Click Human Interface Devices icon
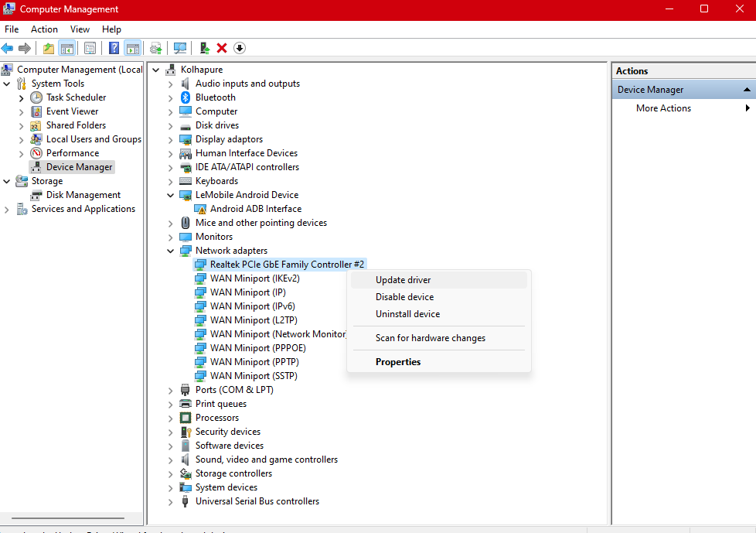Screen dimensions: 756x533 point(186,153)
